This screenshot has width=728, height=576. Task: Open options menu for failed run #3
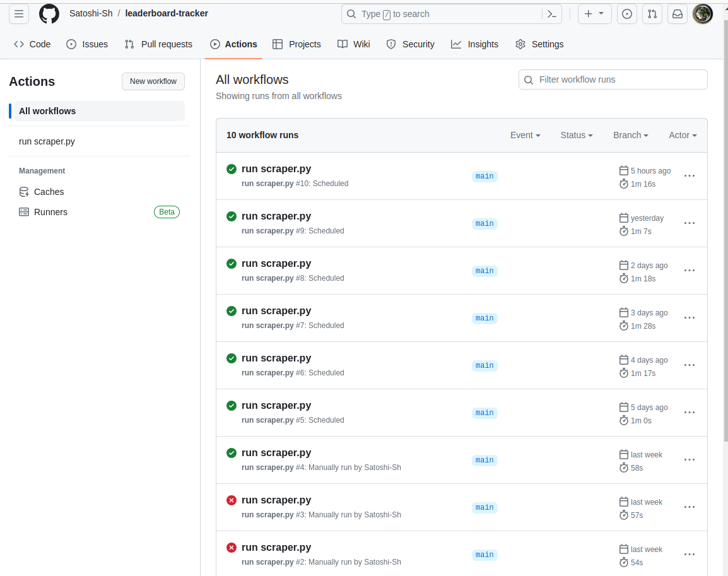[690, 507]
